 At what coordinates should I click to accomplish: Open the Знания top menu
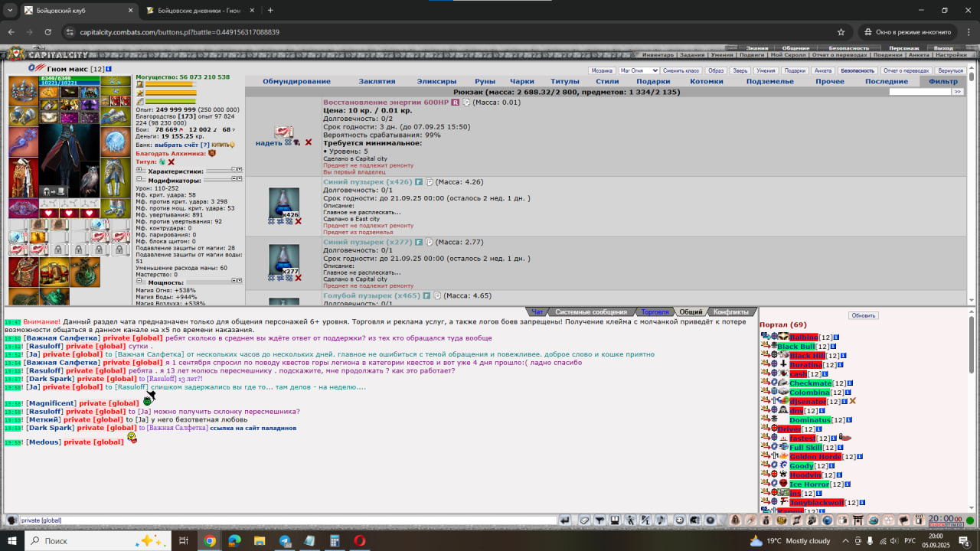[757, 48]
